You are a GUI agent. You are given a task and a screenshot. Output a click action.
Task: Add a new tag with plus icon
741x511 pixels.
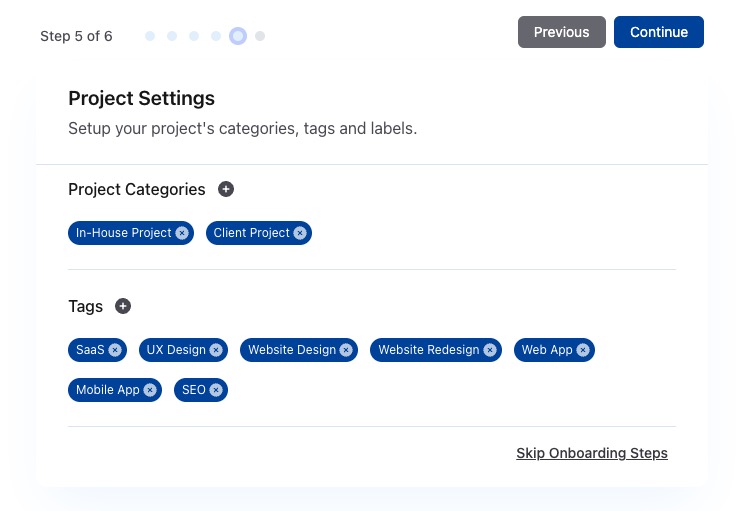tap(123, 306)
